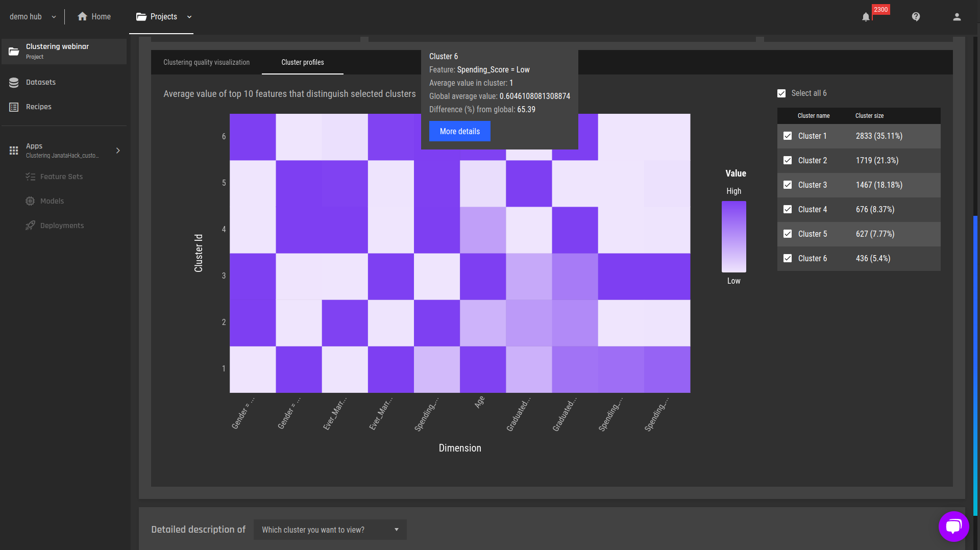980x550 pixels.
Task: Open the Deployments link
Action: point(62,226)
